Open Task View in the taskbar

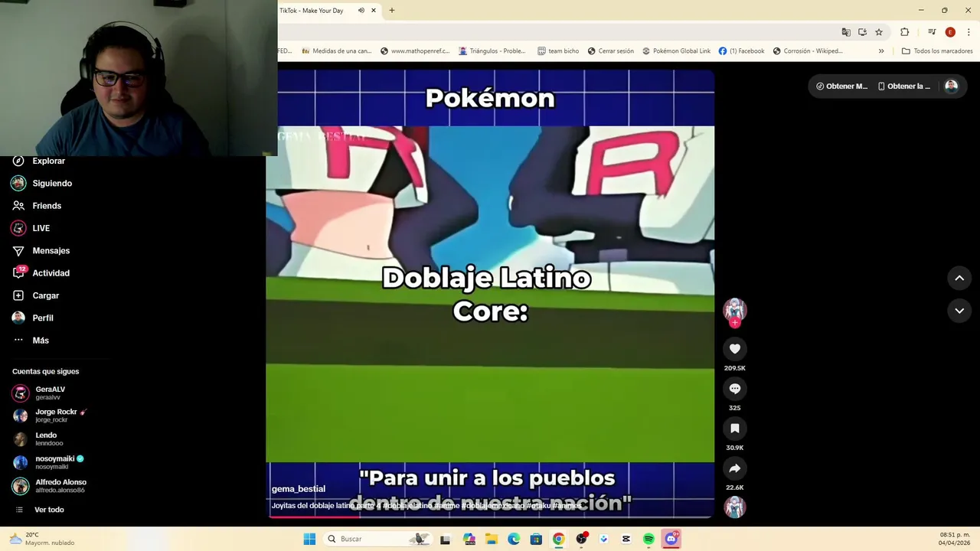click(445, 539)
